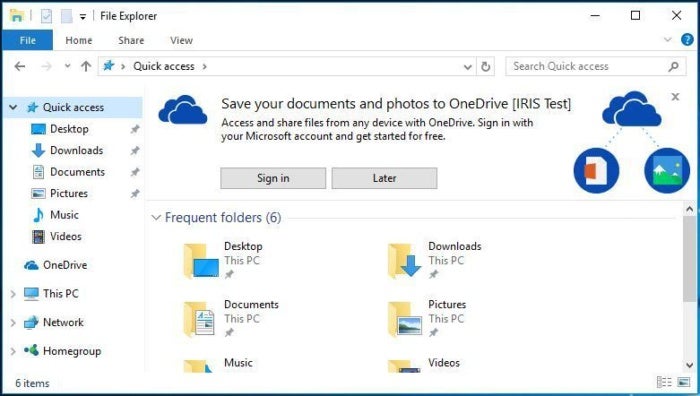The image size is (700, 396).
Task: Open the File menu
Action: (28, 40)
